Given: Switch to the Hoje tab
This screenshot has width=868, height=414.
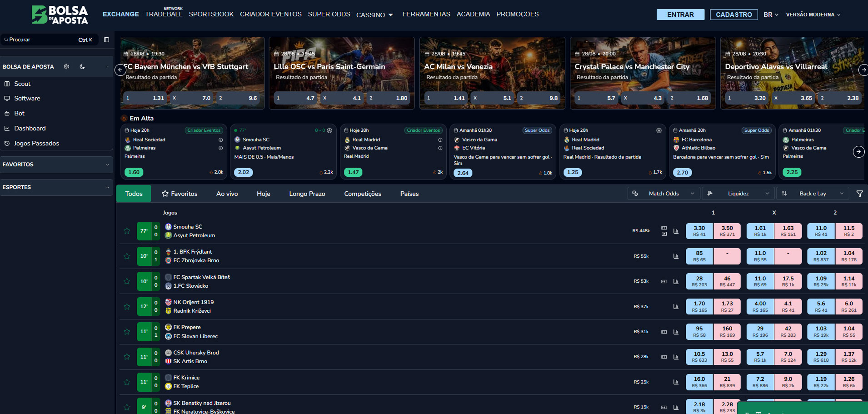Looking at the screenshot, I should [264, 194].
